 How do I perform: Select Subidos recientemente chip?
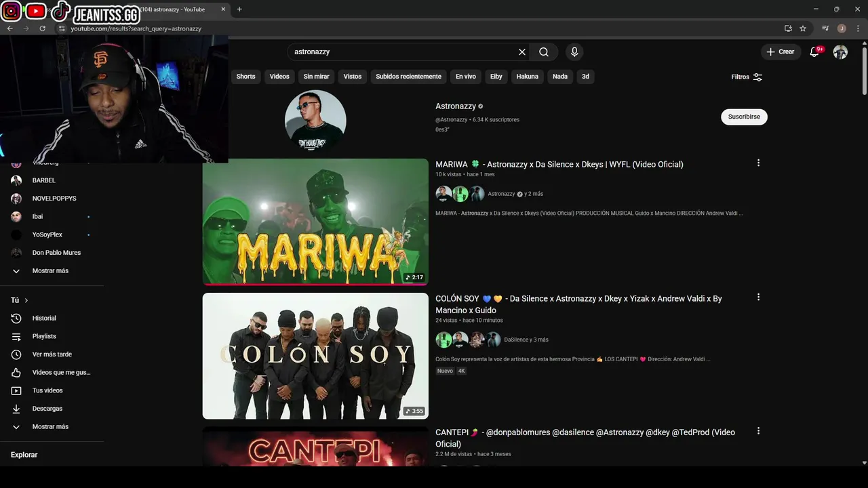pos(408,77)
